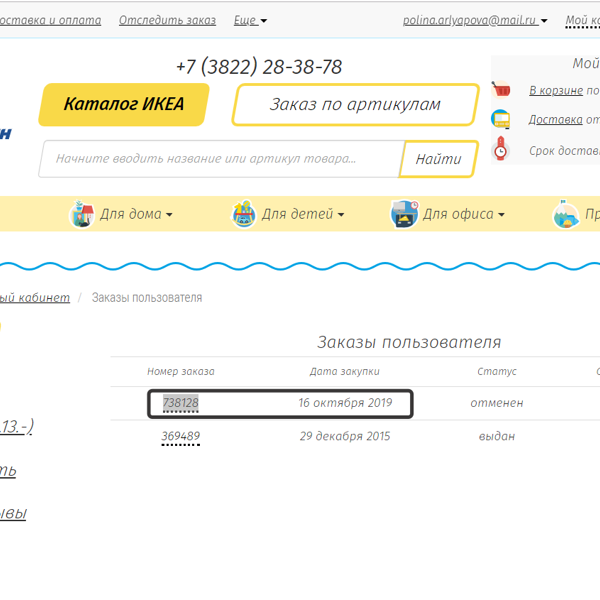The image size is (600, 600).
Task: Expand the Для детей category menu
Action: tap(303, 215)
